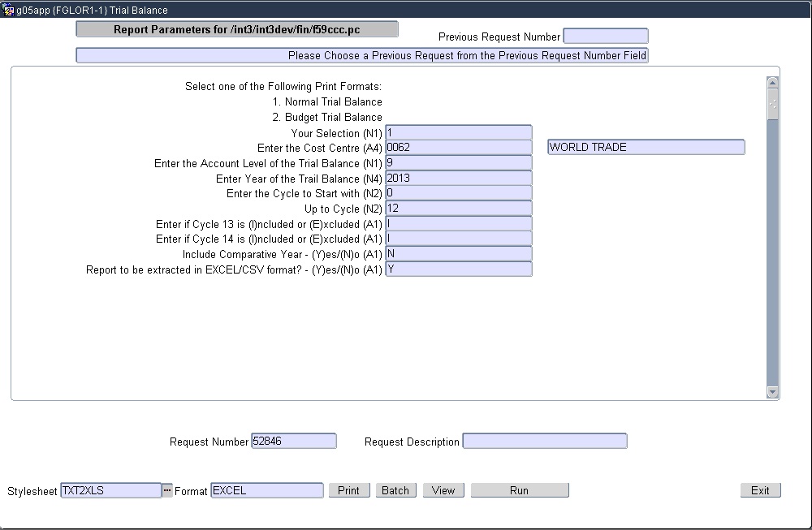812x530 pixels.
Task: Open the Stylesheet list with the ellipsis button
Action: [x=167, y=490]
